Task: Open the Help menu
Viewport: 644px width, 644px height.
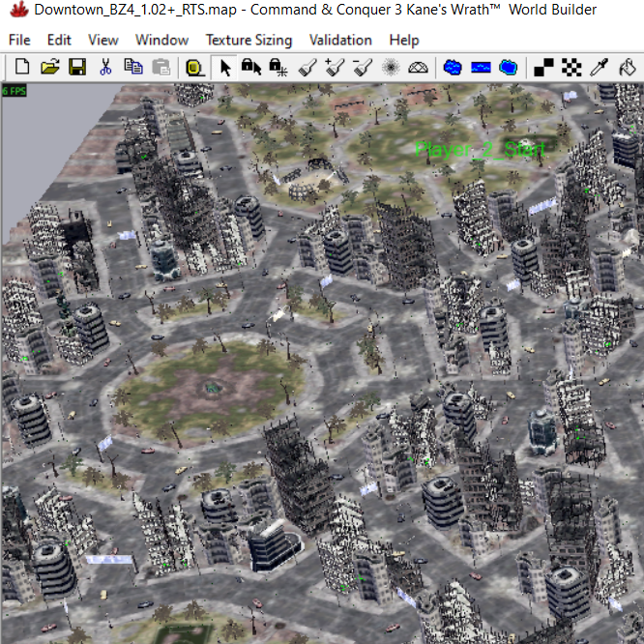Action: [404, 40]
